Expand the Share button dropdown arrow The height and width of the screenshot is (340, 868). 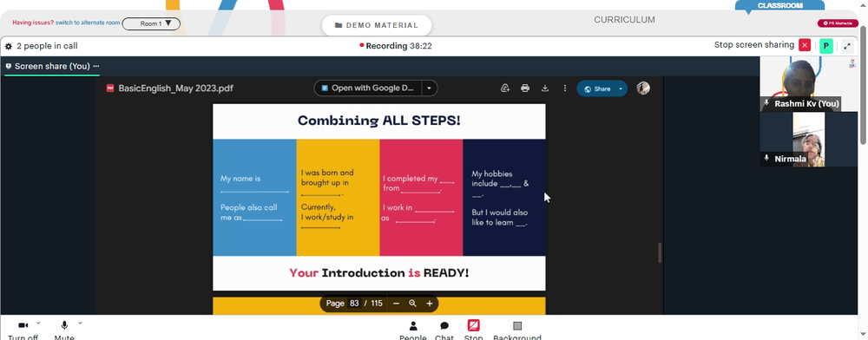click(x=621, y=89)
